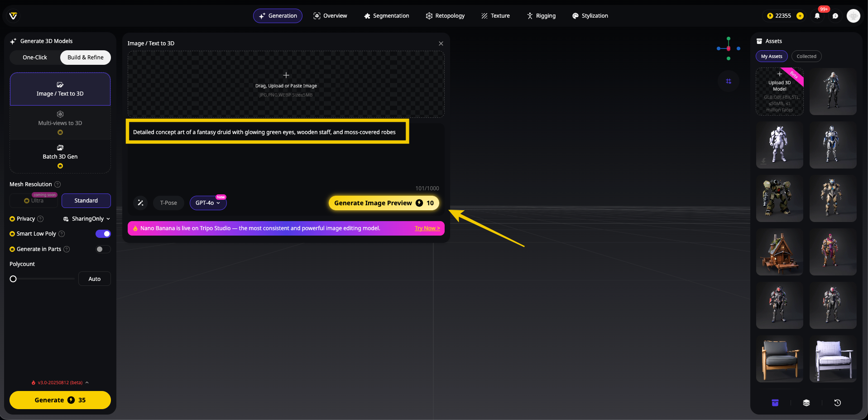Open the history icon in Assets panel
This screenshot has height=420, width=868.
[837, 403]
